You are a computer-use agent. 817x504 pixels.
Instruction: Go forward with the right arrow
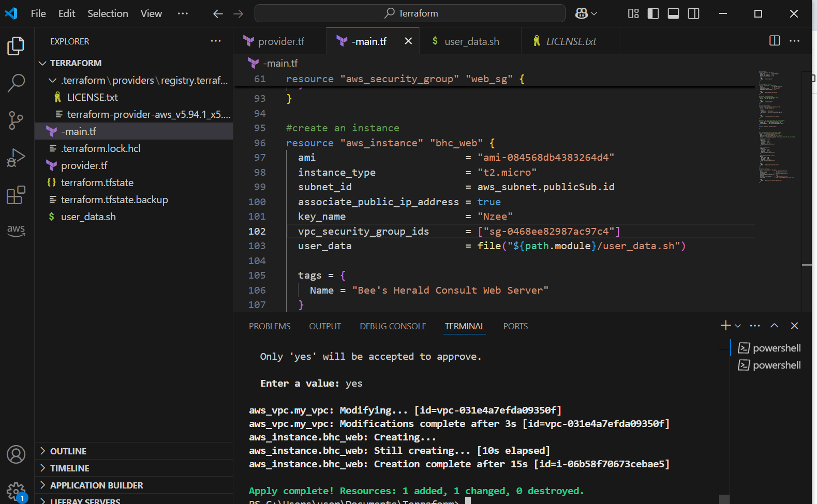coord(238,14)
